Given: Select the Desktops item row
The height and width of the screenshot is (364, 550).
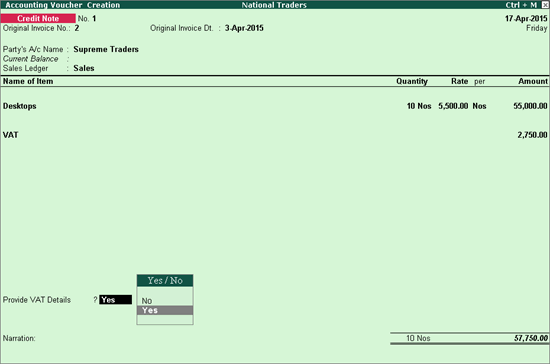Looking at the screenshot, I should click(x=275, y=106).
